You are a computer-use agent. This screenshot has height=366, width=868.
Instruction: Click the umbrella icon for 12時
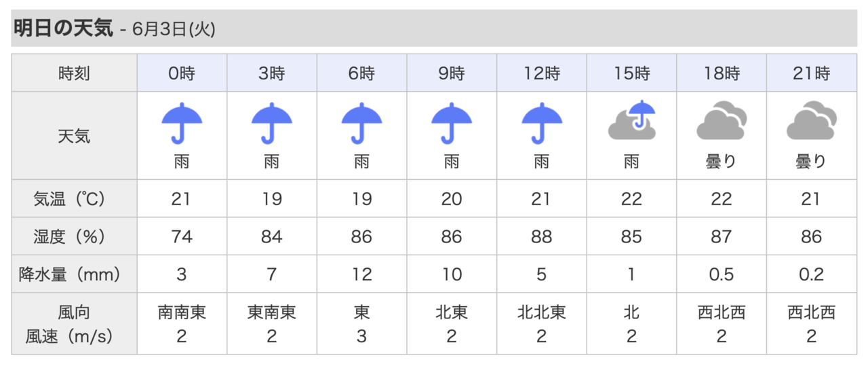(x=542, y=124)
